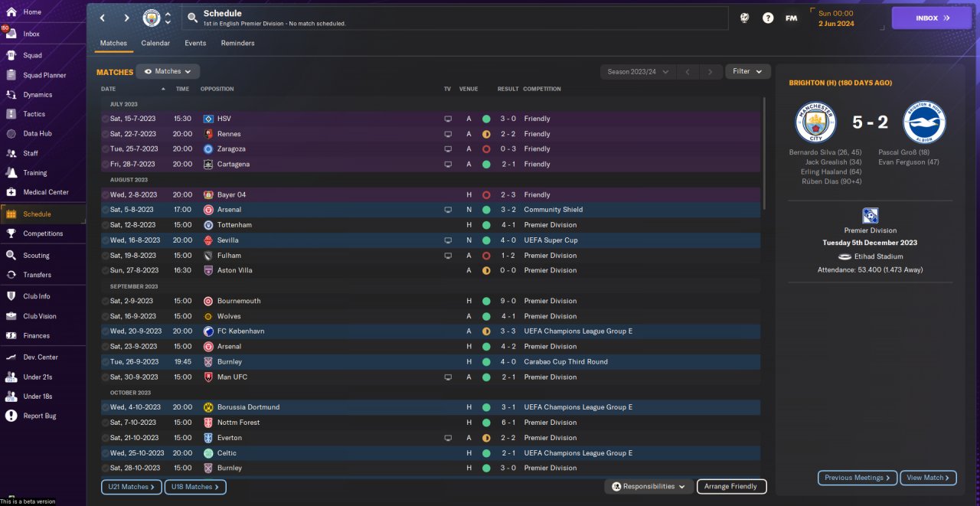Open Data Hub in sidebar
Viewport: 980px width, 506px height.
click(38, 134)
